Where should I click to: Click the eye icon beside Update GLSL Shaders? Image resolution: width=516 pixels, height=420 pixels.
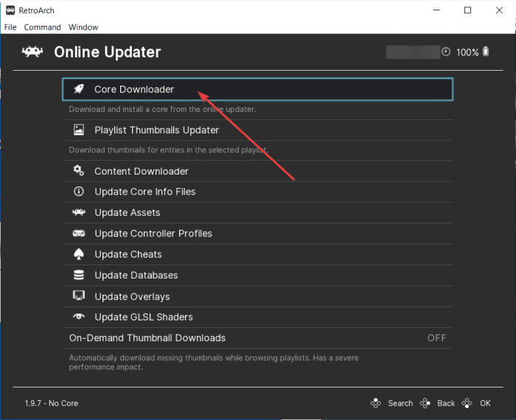tap(79, 316)
